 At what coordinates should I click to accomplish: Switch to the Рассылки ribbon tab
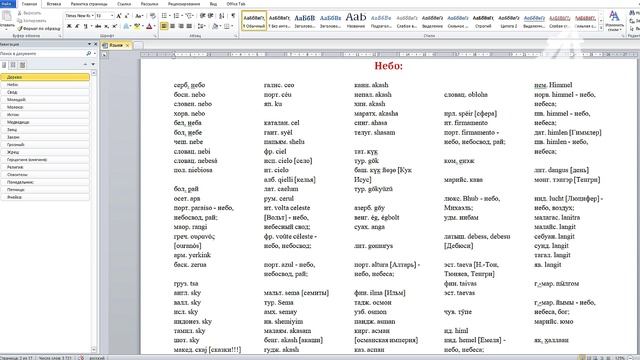click(149, 4)
